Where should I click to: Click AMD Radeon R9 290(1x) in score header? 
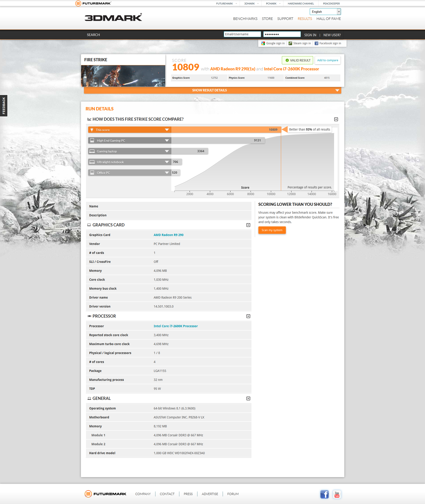pos(232,69)
